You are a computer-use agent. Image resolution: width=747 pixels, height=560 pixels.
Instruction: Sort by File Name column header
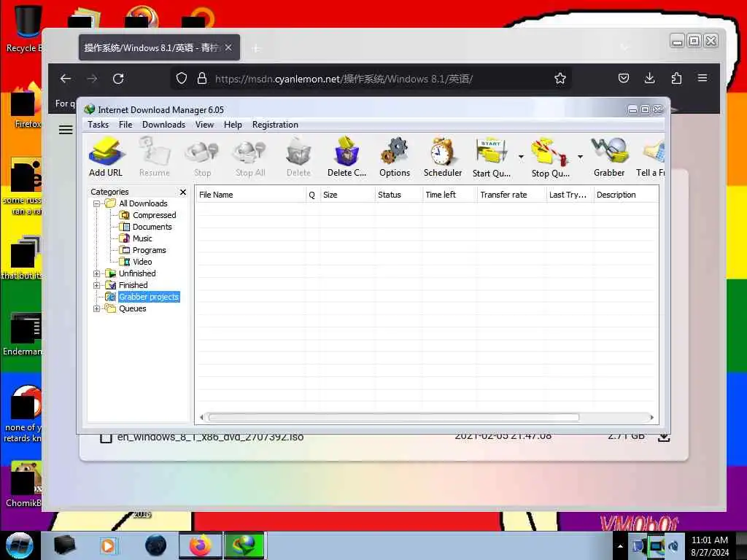point(251,195)
